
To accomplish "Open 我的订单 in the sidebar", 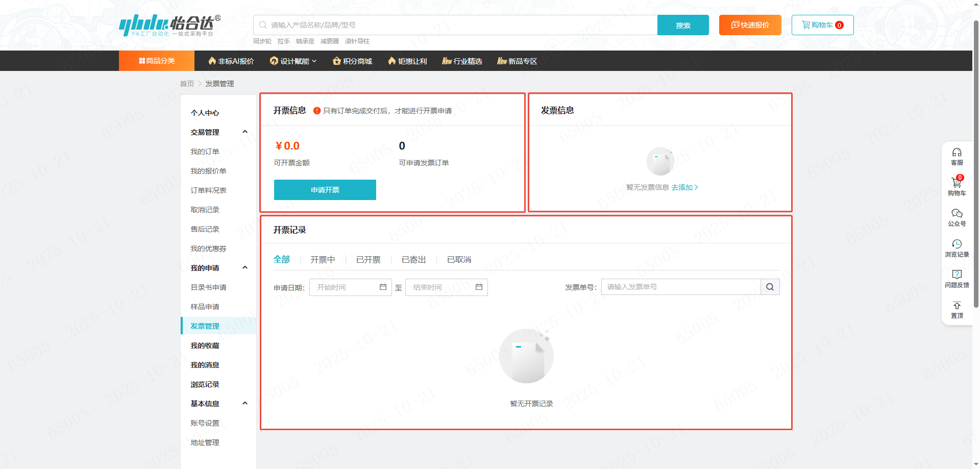I will [x=205, y=152].
